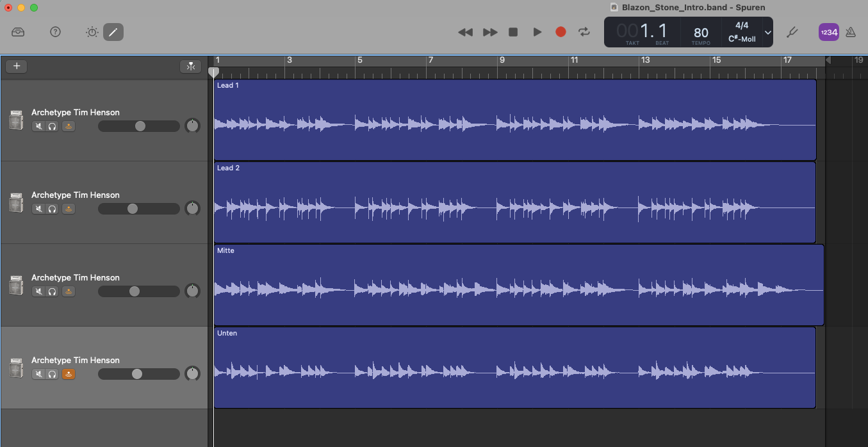Disable orange input monitoring on Unten track
868x447 pixels.
click(x=69, y=374)
